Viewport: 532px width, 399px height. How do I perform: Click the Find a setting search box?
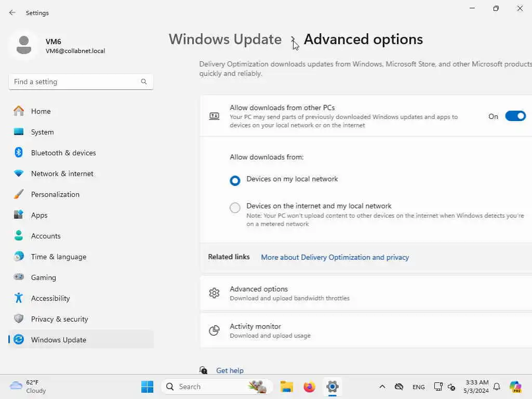click(x=81, y=82)
